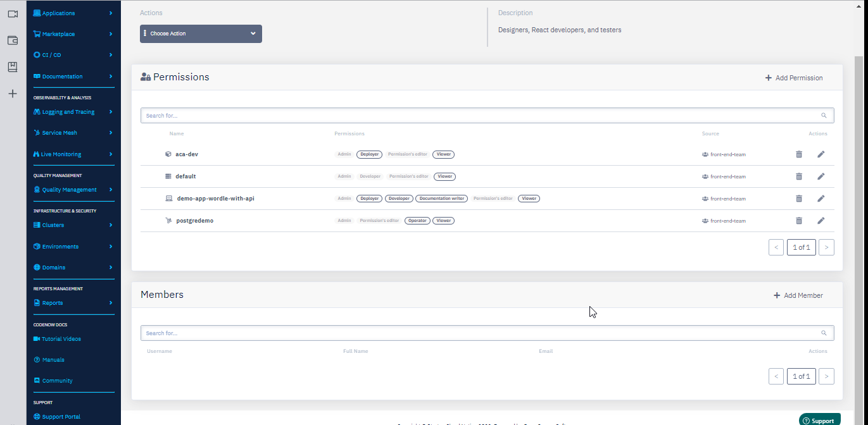Click Permissions page indicator "1 of 1"
868x425 pixels.
(x=801, y=247)
